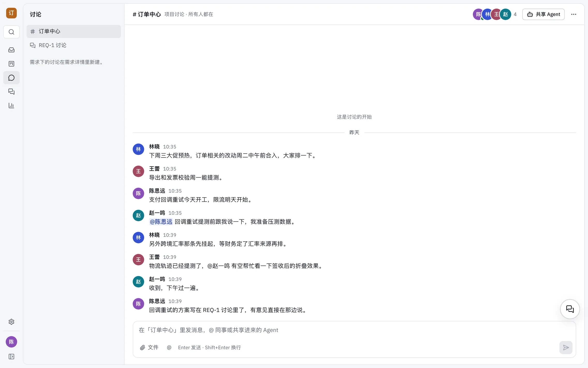Viewport: 588px width, 368px height.
Task: Click the 陈 user avatar at bottom-left
Action: [x=11, y=342]
